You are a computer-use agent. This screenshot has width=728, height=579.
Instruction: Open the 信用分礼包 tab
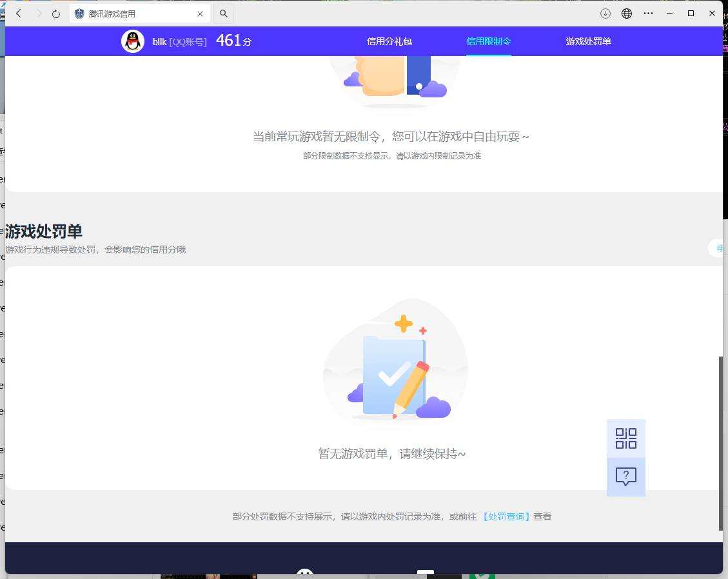(x=389, y=41)
